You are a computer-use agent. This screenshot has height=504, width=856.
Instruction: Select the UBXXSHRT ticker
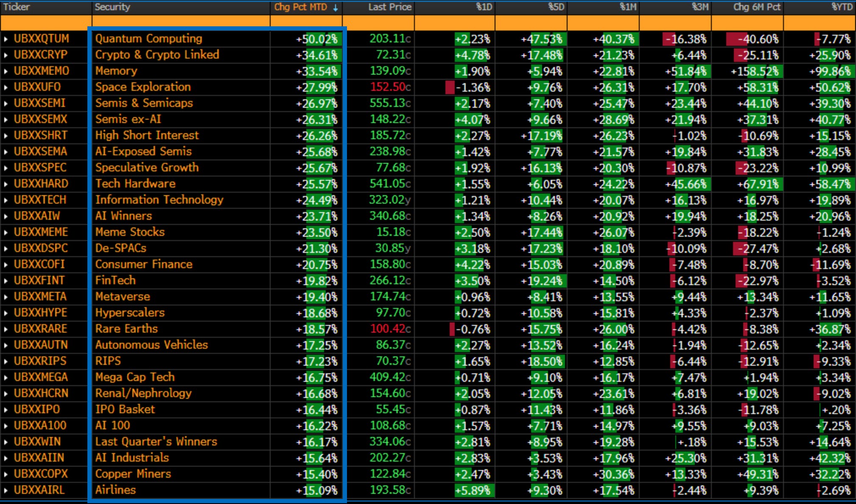coord(40,135)
